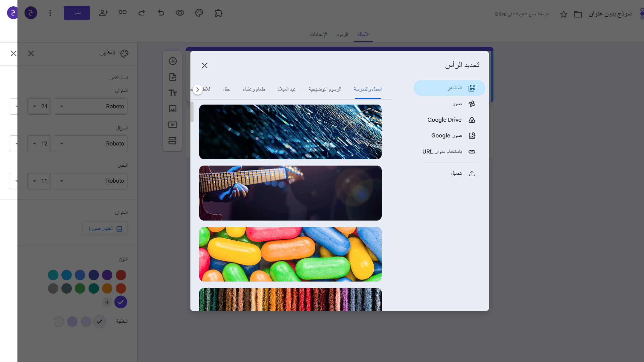
Task: Open header font Roboto dropdown
Action: [91, 107]
